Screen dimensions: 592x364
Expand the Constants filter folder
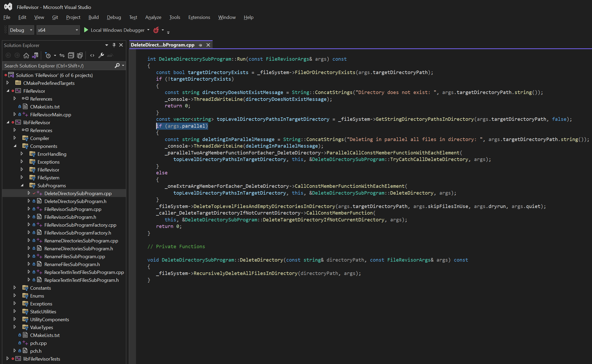click(15, 288)
